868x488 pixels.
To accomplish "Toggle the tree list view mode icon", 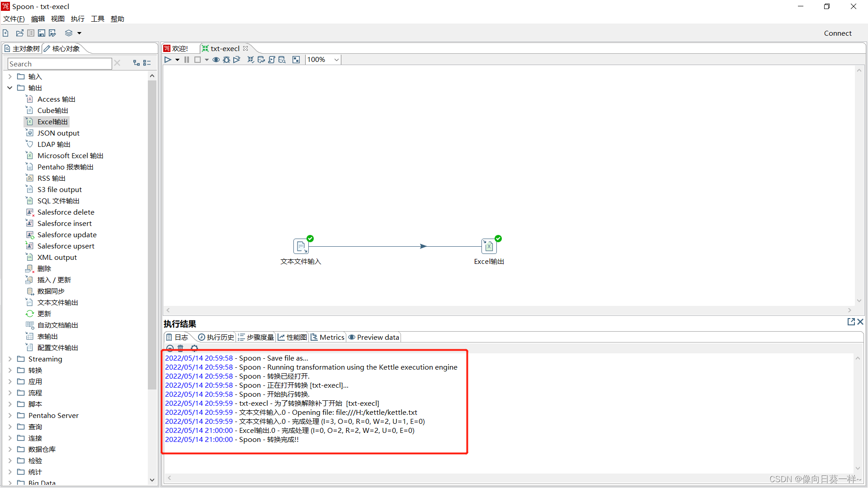I will point(147,63).
